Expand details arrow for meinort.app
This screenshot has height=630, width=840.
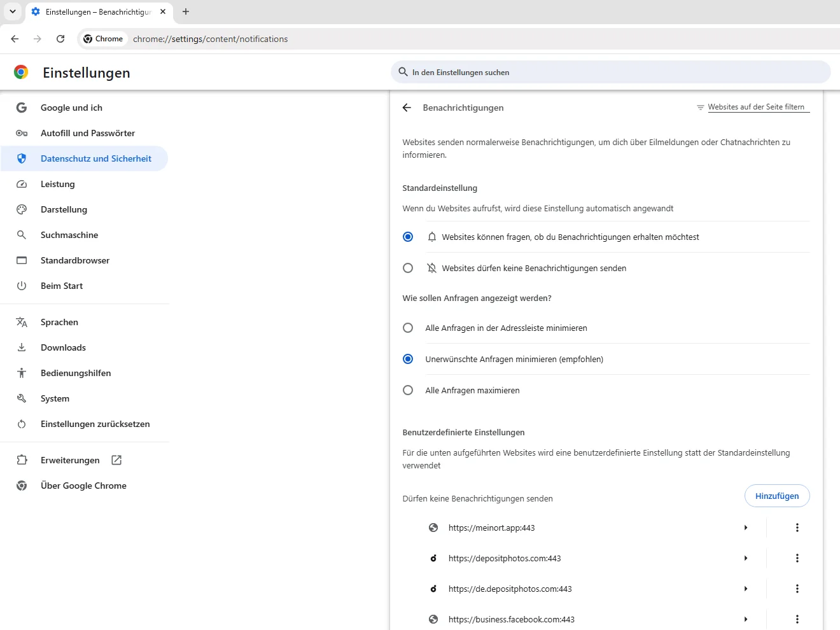[746, 528]
